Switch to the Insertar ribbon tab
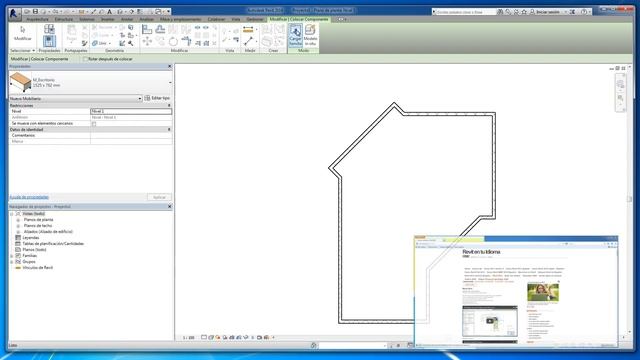 pos(108,19)
